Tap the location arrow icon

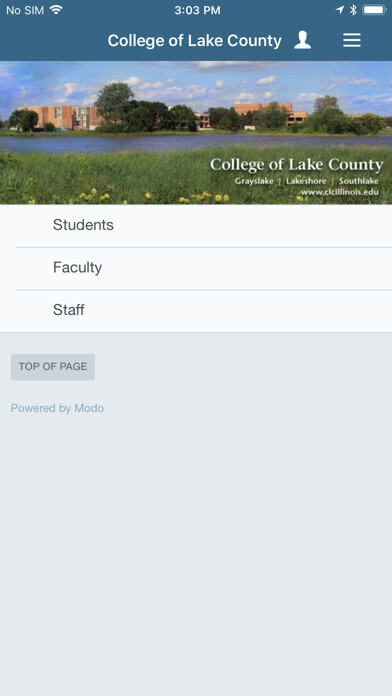[x=340, y=10]
